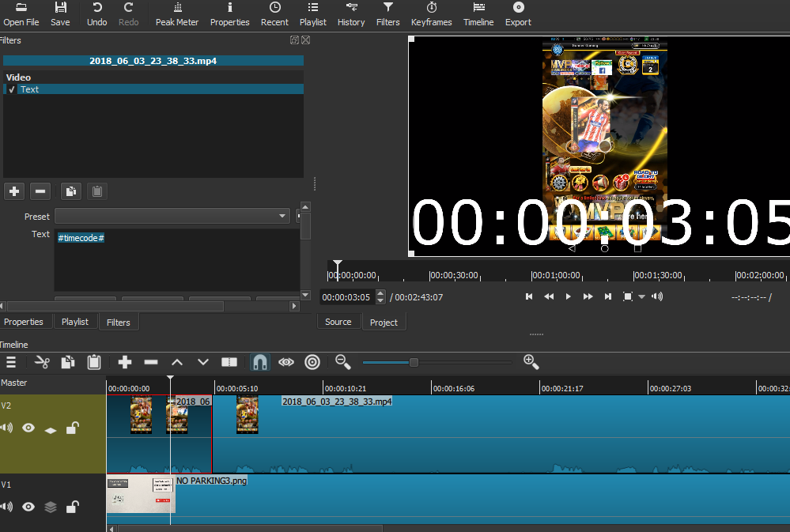Image resolution: width=790 pixels, height=532 pixels.
Task: Show the Timeline panel from the toolbar
Action: point(478,14)
